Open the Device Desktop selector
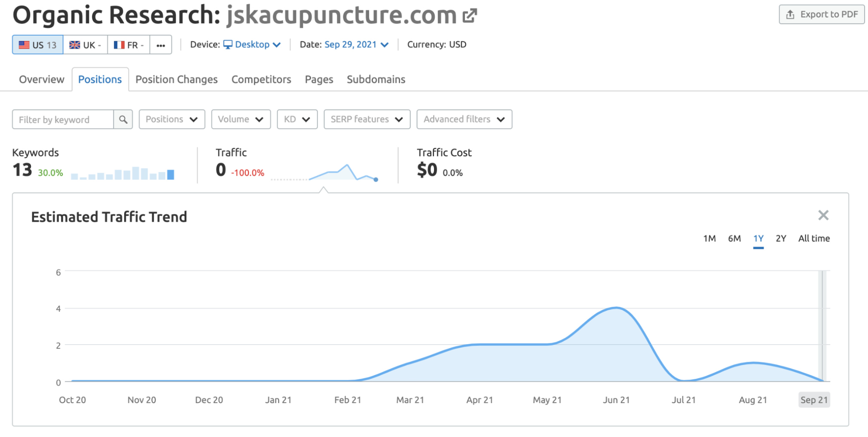Viewport: 868px width, 437px height. tap(252, 45)
